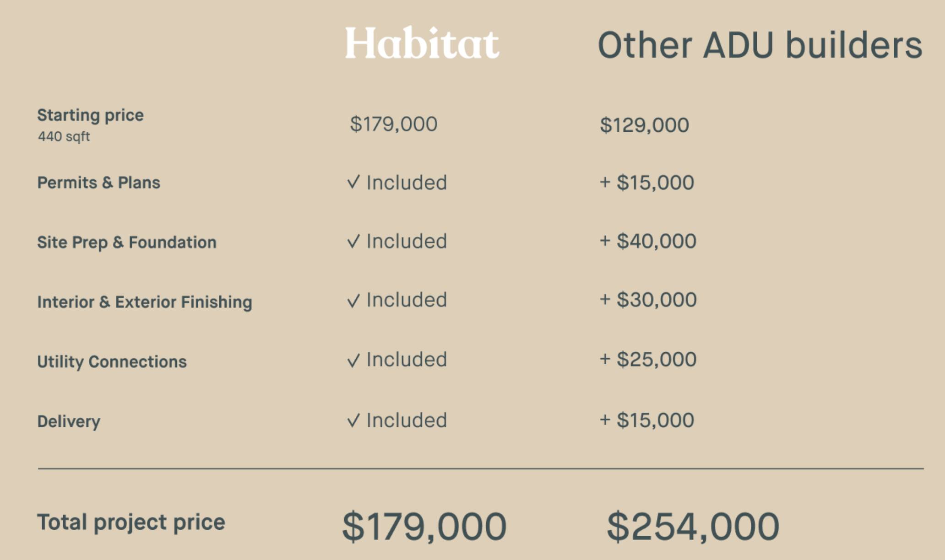The width and height of the screenshot is (945, 560).
Task: Click the + $40,000 foundation cost
Action: [x=648, y=241]
